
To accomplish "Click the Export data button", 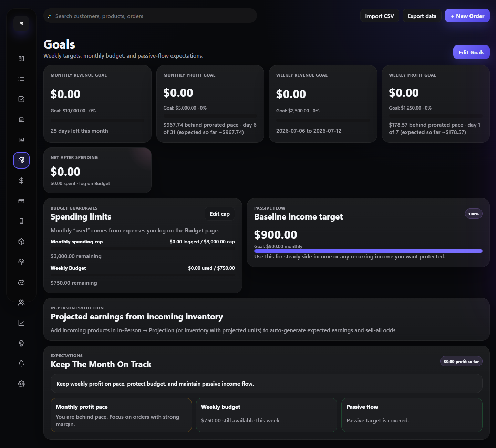I will point(422,16).
